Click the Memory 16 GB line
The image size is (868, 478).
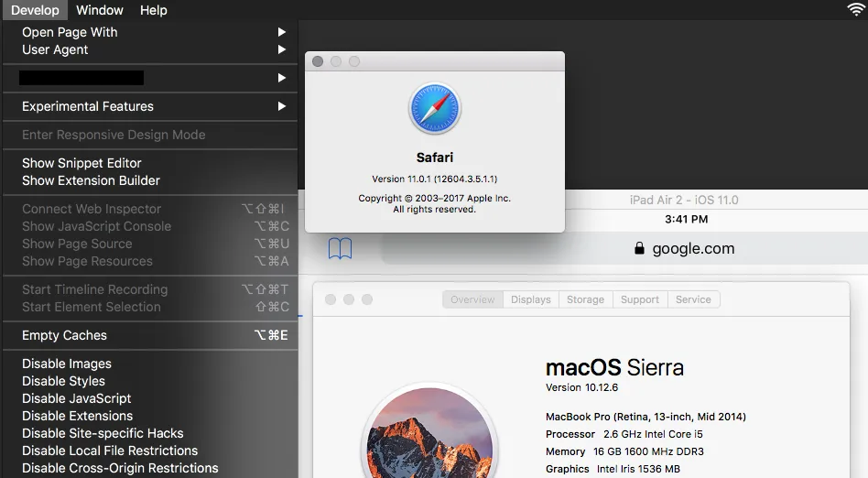coord(624,451)
